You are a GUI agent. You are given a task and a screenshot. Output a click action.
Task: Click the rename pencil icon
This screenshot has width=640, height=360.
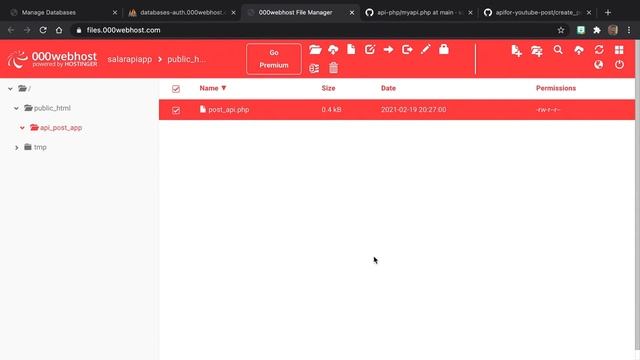click(x=425, y=49)
